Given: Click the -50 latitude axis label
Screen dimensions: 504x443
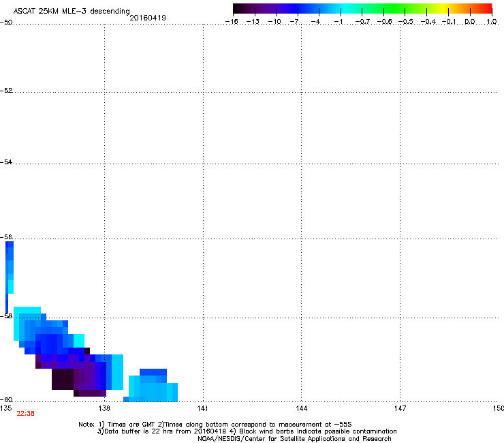Looking at the screenshot, I should click(6, 22).
